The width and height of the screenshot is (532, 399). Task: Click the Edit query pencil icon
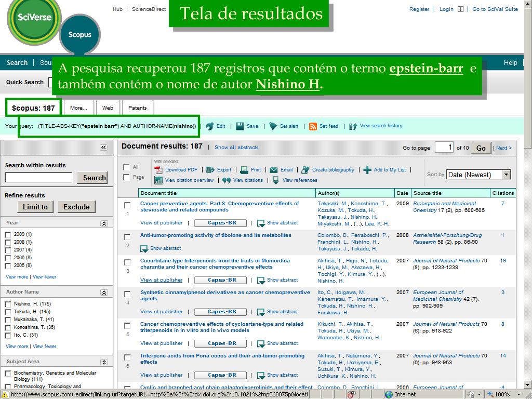(x=210, y=126)
